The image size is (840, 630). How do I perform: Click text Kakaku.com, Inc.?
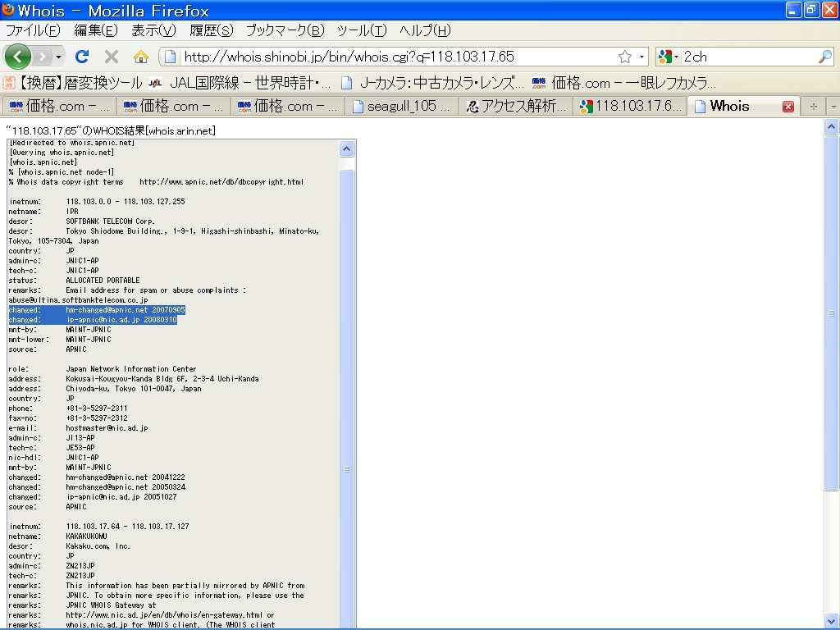(x=98, y=546)
